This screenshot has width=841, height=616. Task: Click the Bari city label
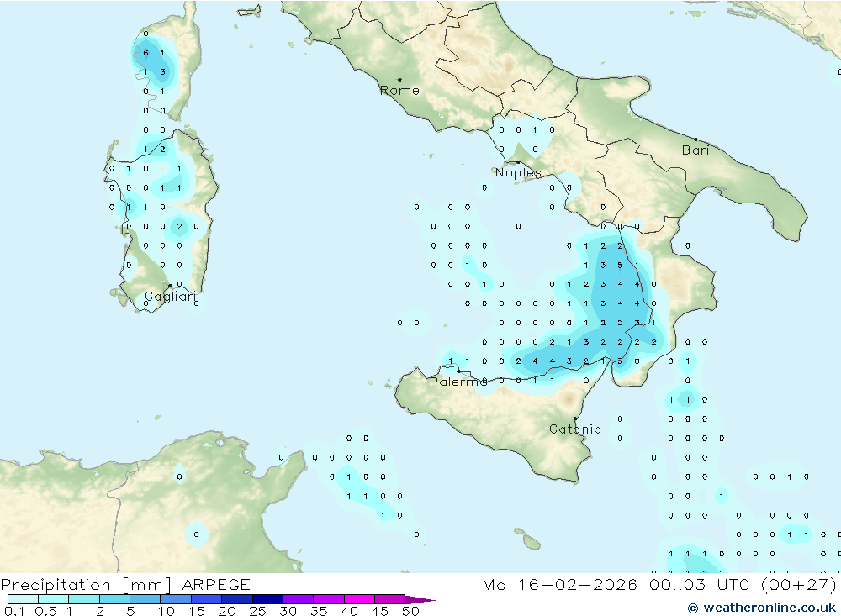[x=696, y=150]
